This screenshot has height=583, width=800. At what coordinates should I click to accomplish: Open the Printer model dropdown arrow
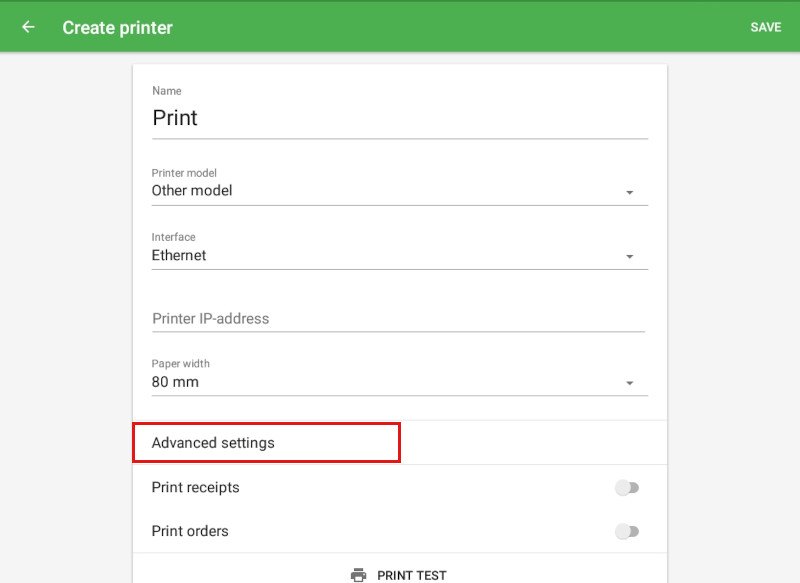[x=629, y=192]
